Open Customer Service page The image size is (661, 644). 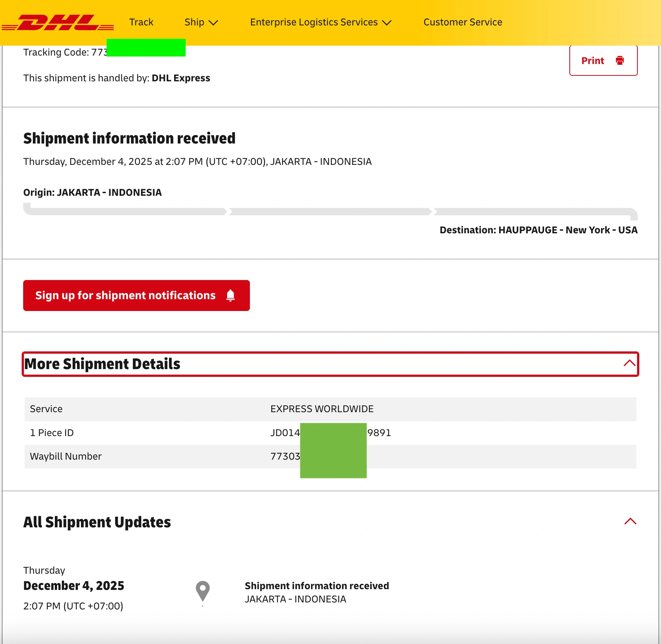tap(463, 22)
